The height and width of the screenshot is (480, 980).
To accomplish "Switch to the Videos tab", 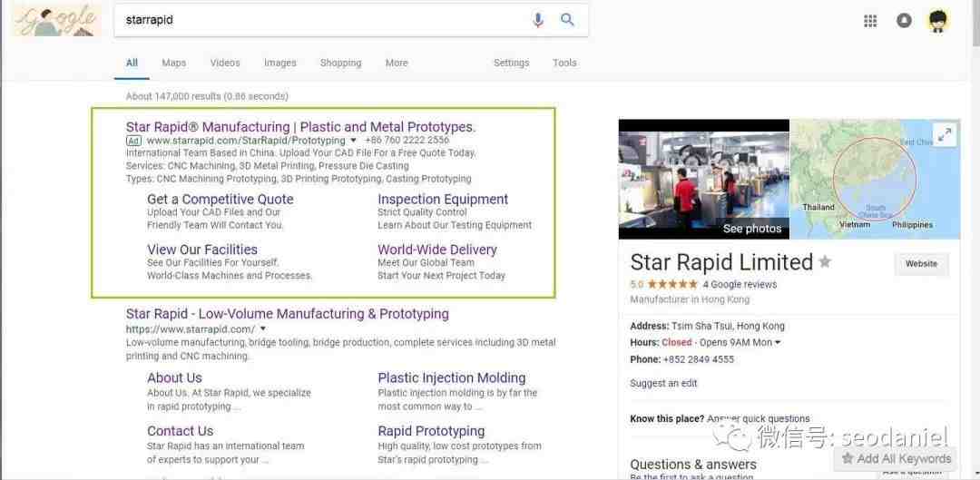I will click(x=225, y=64).
